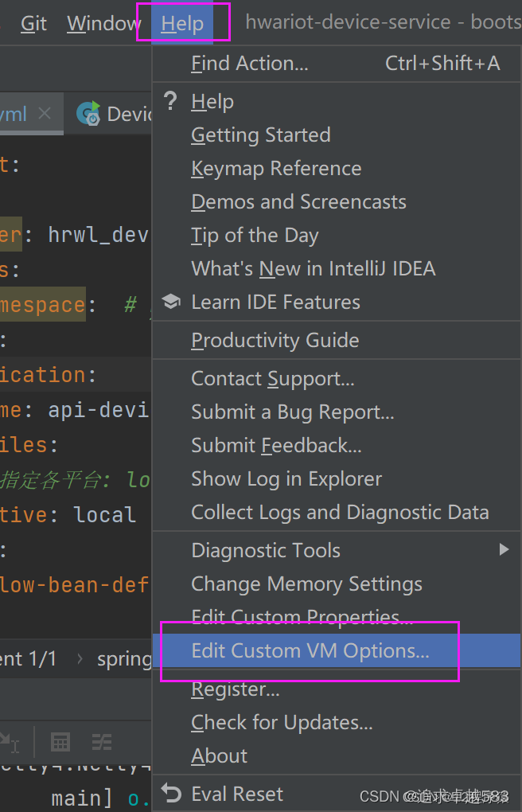Viewport: 522px width, 812px height.
Task: Click the 'iles:' key in editor
Action: pyautogui.click(x=29, y=445)
